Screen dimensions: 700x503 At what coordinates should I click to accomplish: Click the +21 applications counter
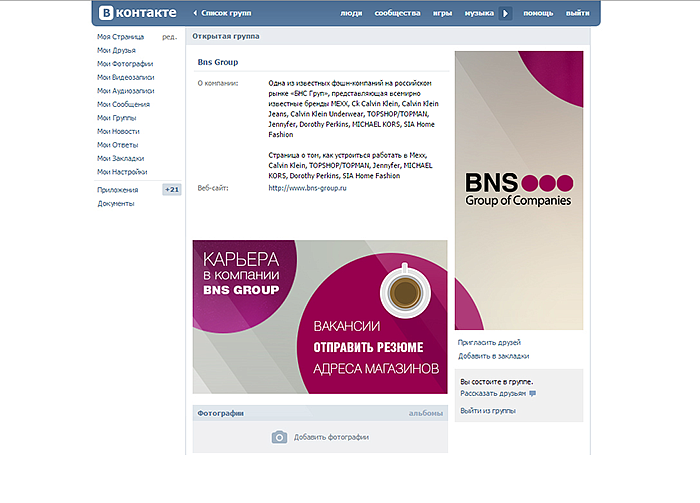coord(172,190)
